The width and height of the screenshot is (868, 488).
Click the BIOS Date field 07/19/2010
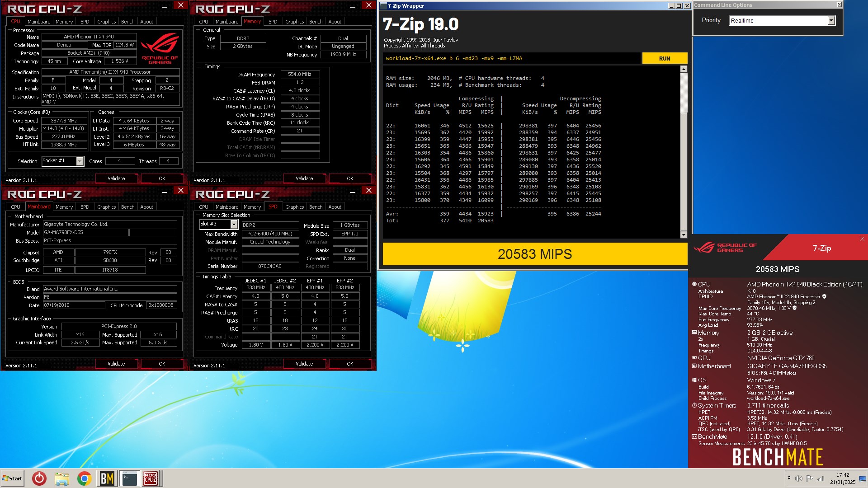(74, 305)
